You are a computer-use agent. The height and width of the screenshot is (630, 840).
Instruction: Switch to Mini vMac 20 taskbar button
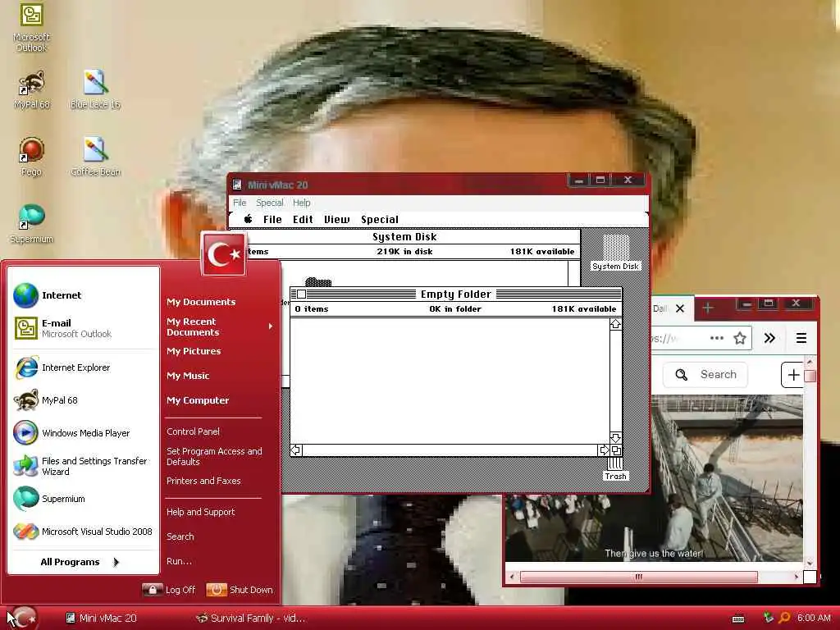102,618
